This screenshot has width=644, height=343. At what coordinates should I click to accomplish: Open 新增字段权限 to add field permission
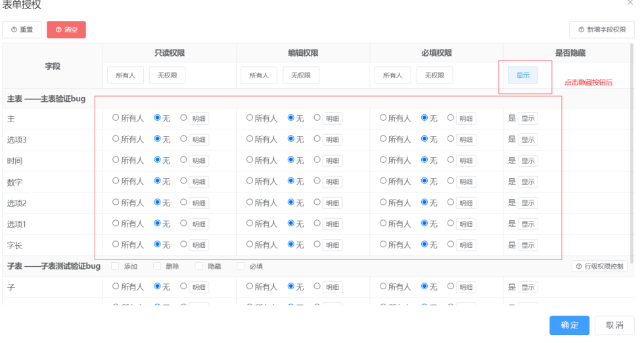coord(601,30)
